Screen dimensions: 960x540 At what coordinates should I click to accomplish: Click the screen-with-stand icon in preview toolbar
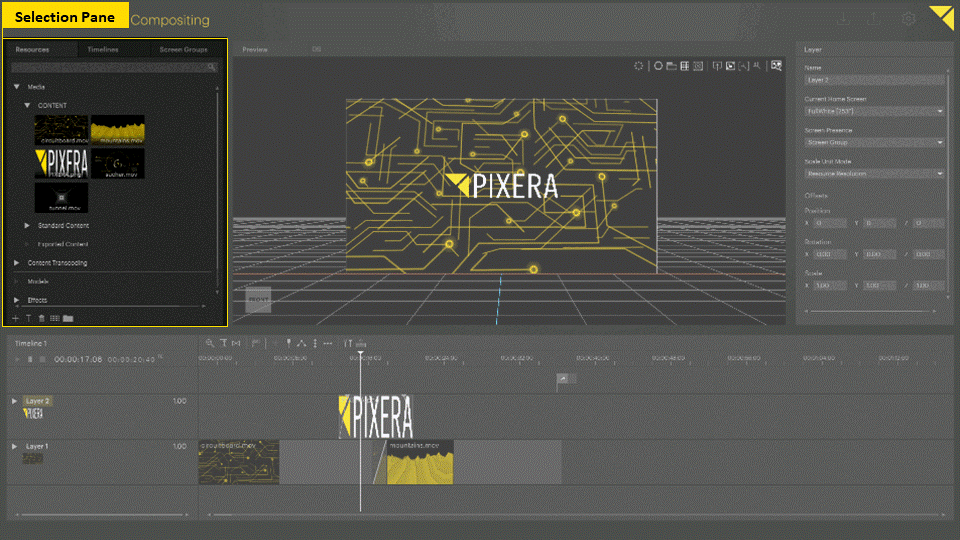(717, 66)
